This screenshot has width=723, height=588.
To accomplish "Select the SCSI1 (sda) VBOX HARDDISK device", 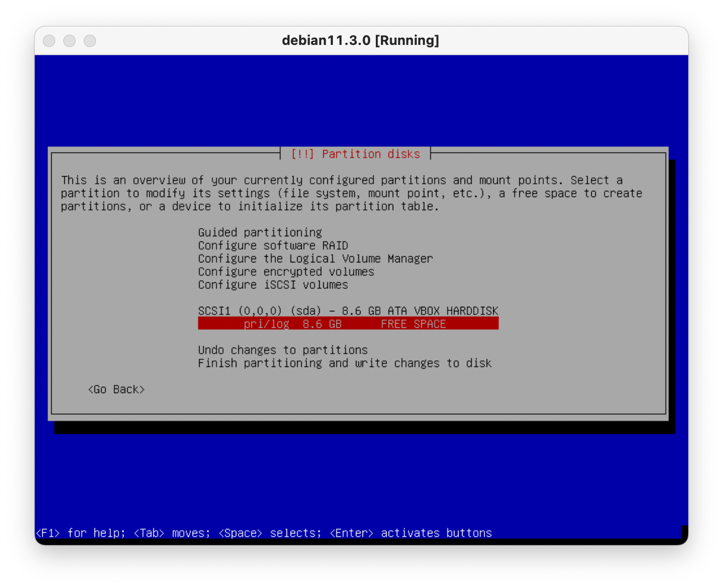I will click(x=348, y=311).
